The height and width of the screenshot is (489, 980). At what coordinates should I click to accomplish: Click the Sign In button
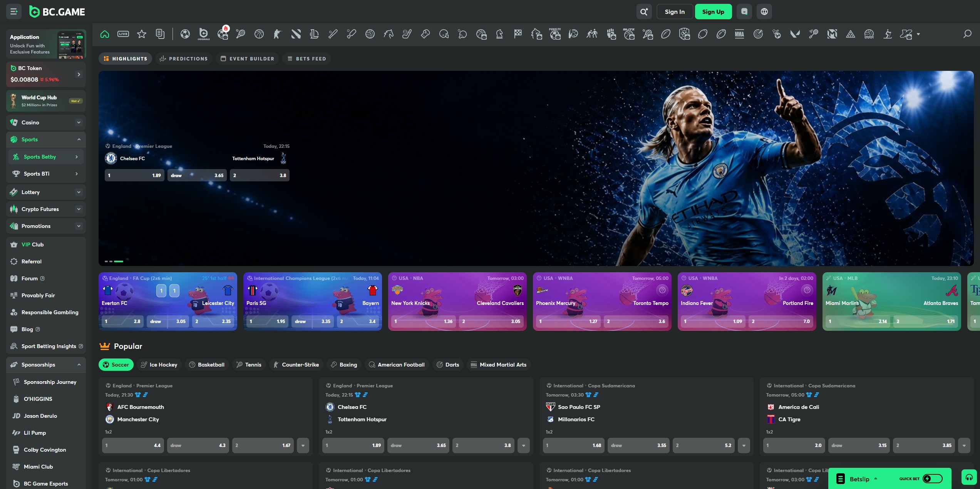pos(675,12)
